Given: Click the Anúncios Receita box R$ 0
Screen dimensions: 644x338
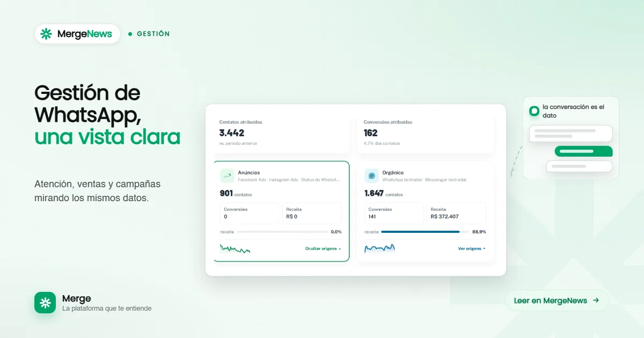Looking at the screenshot, I should pyautogui.click(x=312, y=213).
